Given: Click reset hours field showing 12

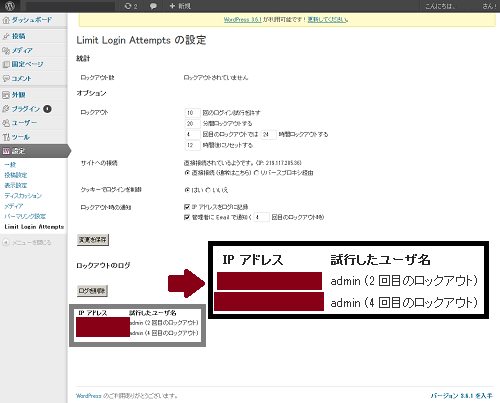Looking at the screenshot, I should [x=192, y=145].
